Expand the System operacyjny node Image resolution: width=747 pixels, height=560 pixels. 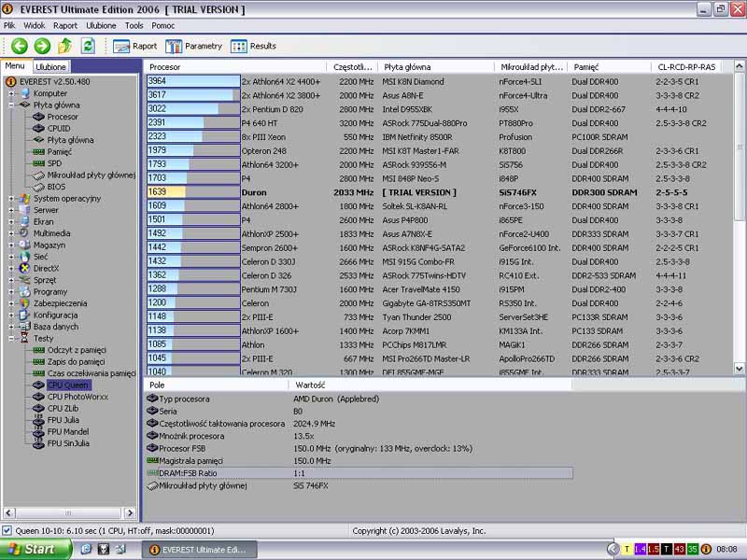[x=11, y=199]
